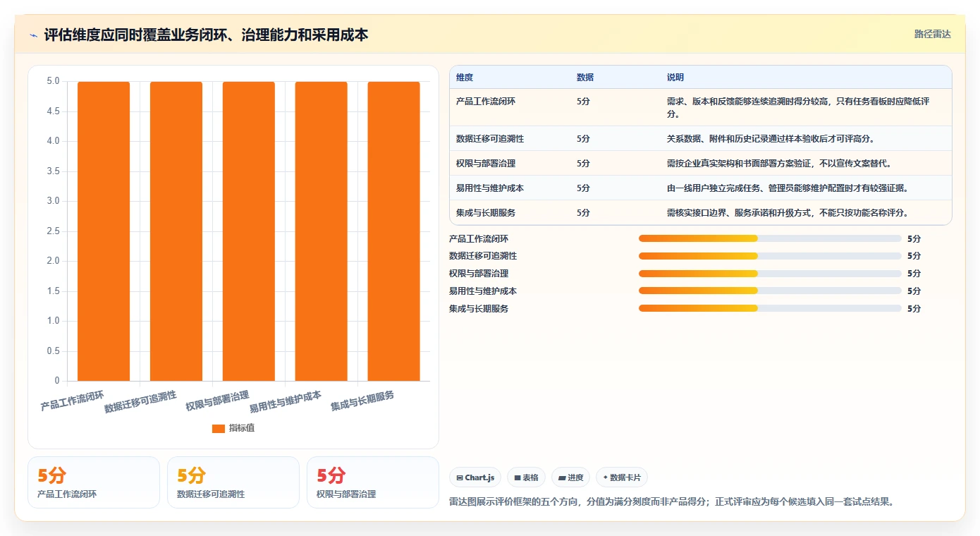Click description starting 需核实接口边界
Viewport: 980px width, 536px height.
point(788,213)
